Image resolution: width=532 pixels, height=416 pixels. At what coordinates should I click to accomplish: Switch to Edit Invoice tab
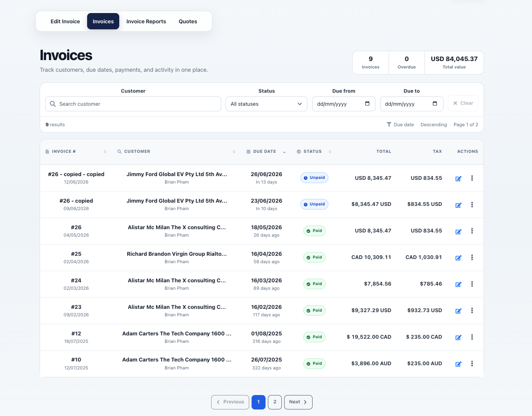point(65,21)
